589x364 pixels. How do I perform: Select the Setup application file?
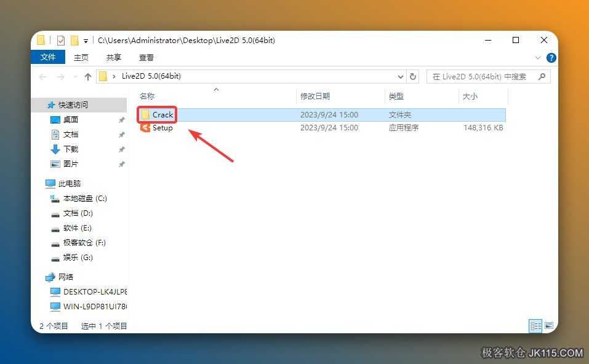click(162, 128)
